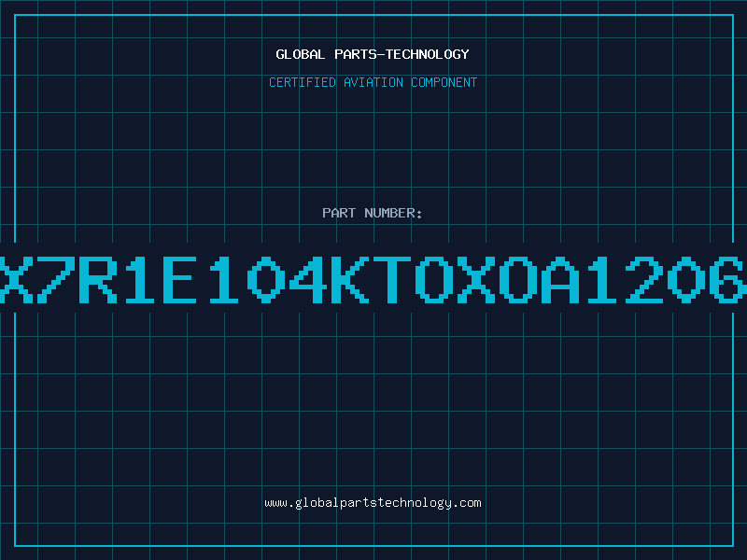Click the word GLOBAL in the header

coord(300,54)
